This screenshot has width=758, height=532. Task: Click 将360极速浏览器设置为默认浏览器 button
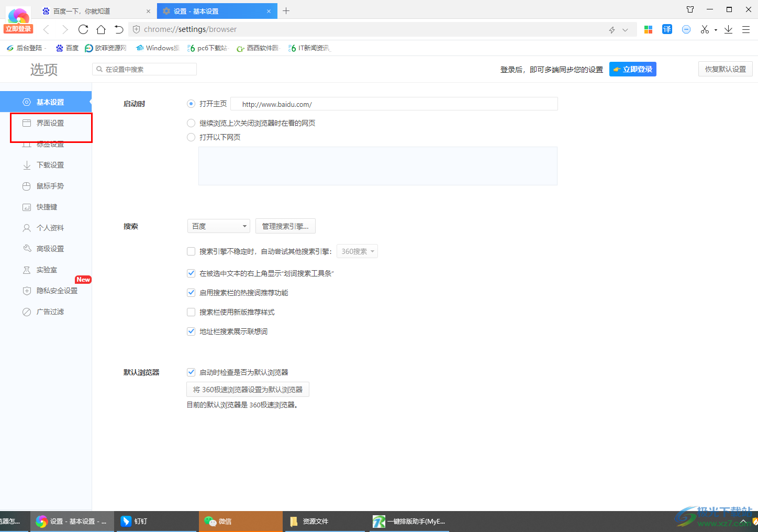(248, 390)
